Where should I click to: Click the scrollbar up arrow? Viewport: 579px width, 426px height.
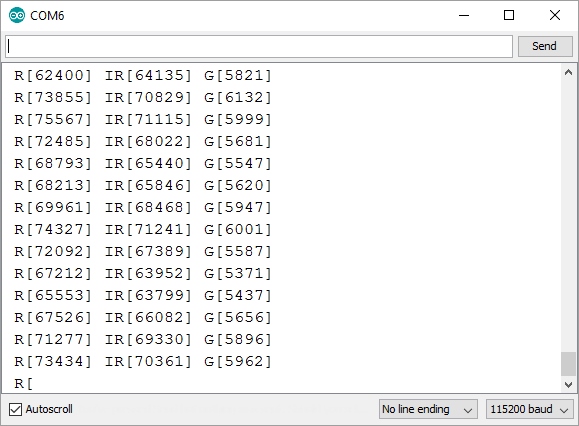(568, 72)
